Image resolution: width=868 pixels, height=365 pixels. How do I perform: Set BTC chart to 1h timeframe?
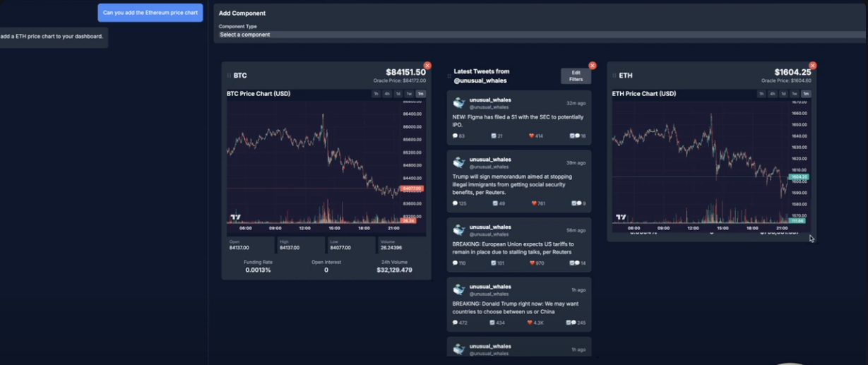[x=376, y=94]
